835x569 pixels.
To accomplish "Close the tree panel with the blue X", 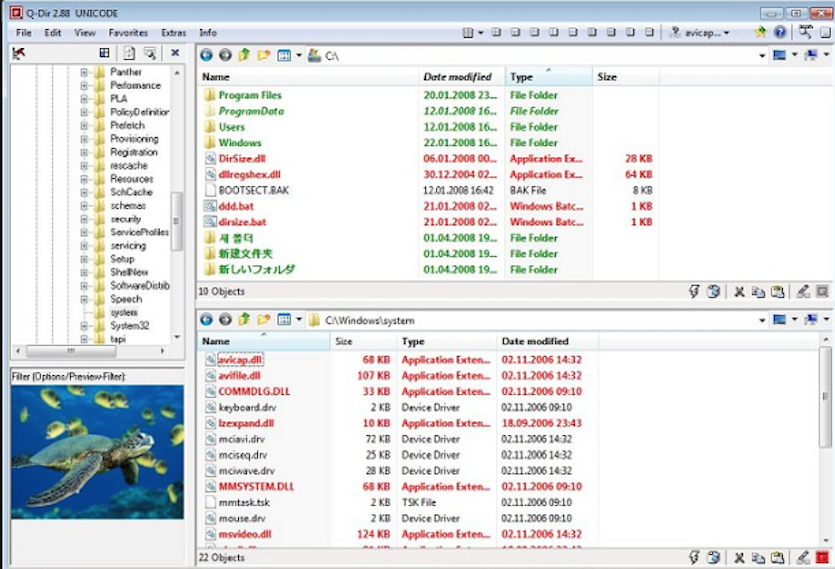I will pyautogui.click(x=175, y=53).
